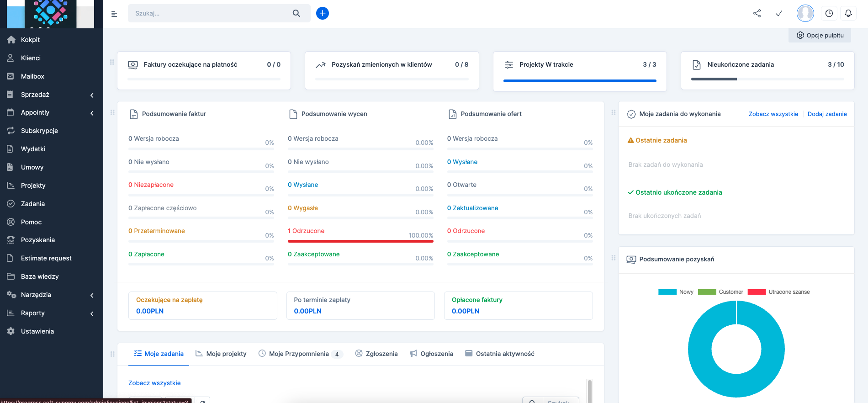The width and height of the screenshot is (868, 403).
Task: Click the share icon in the header
Action: pos(757,13)
